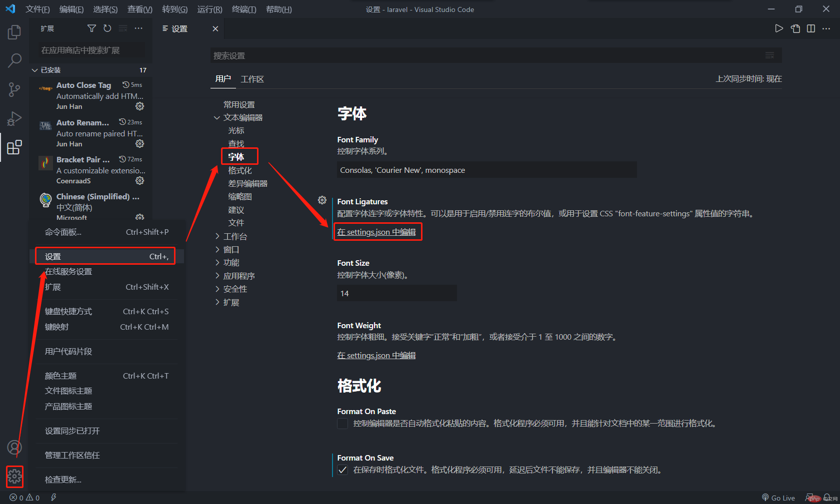Viewport: 840px width, 504px height.
Task: Clear settings search filter icon
Action: [x=770, y=55]
